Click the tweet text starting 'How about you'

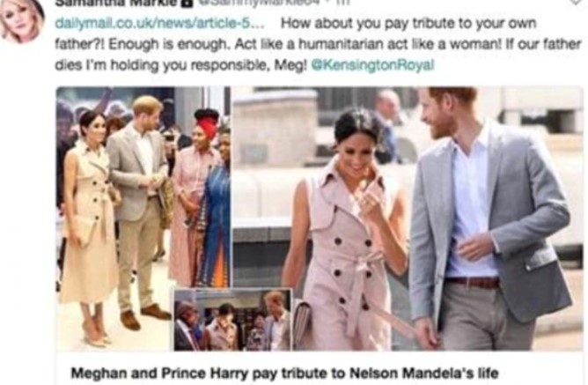[x=318, y=44]
